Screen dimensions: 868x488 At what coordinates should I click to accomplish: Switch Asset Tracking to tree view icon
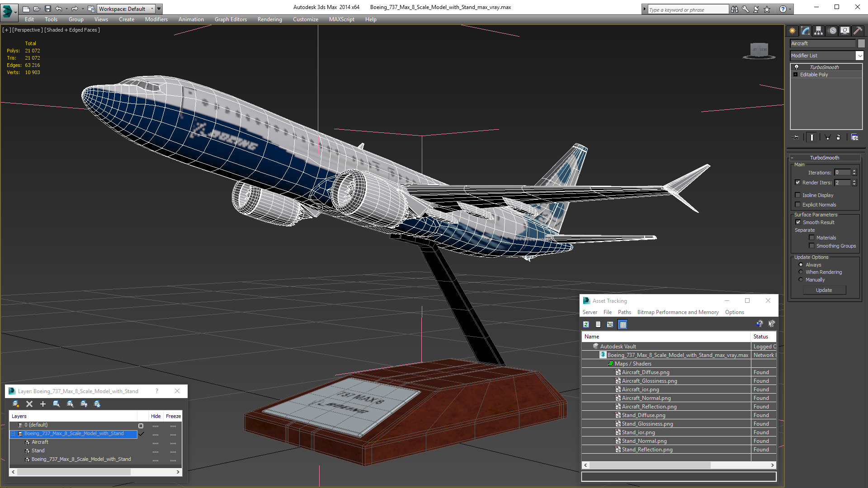pos(610,324)
